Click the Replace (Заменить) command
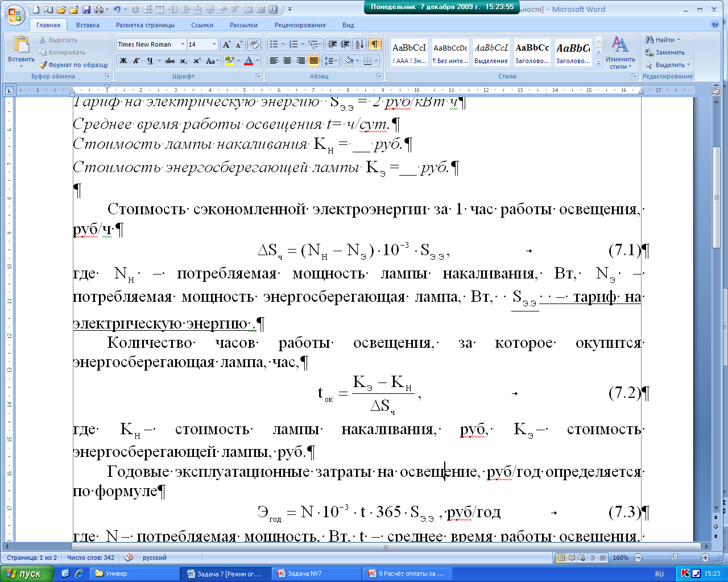This screenshot has height=582, width=728. pos(665,52)
